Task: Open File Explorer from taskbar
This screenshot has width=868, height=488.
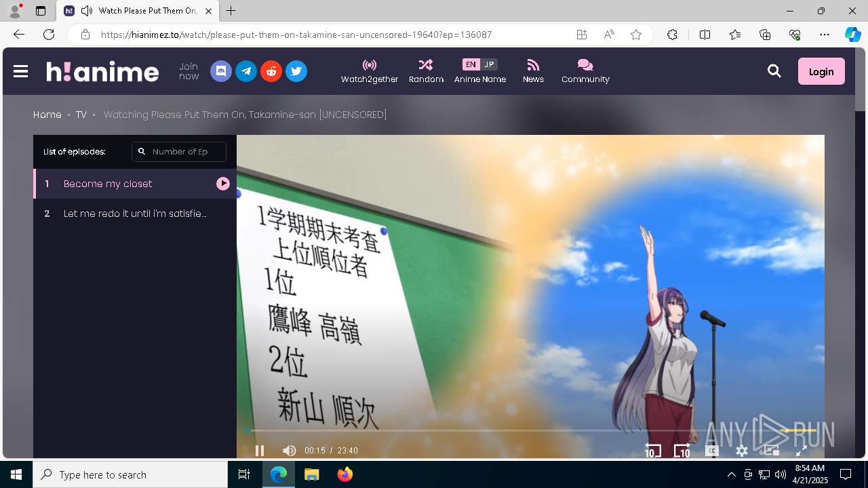Action: coord(311,474)
